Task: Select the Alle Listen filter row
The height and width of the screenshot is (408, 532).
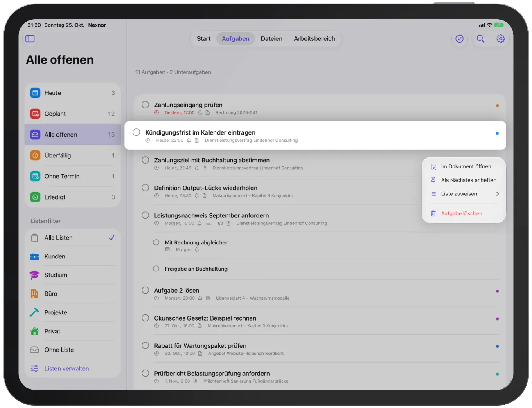Action: pyautogui.click(x=73, y=238)
